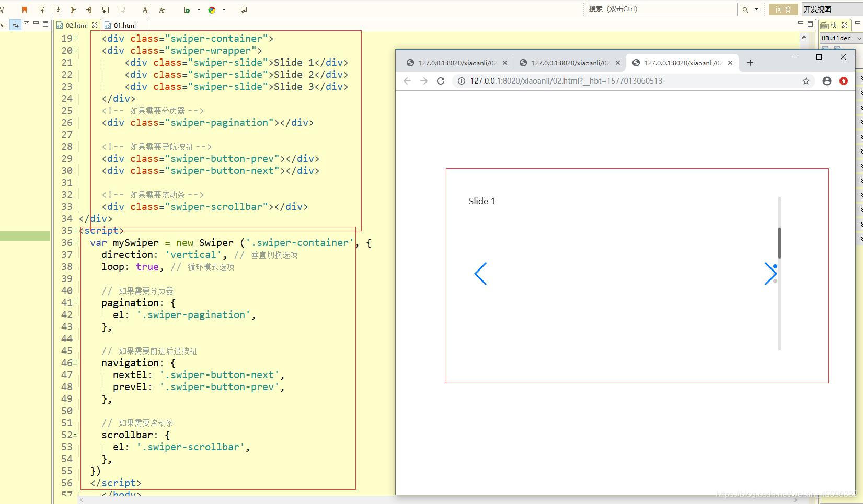
Task: Click the next annotation icon with down arrow
Action: tap(57, 9)
